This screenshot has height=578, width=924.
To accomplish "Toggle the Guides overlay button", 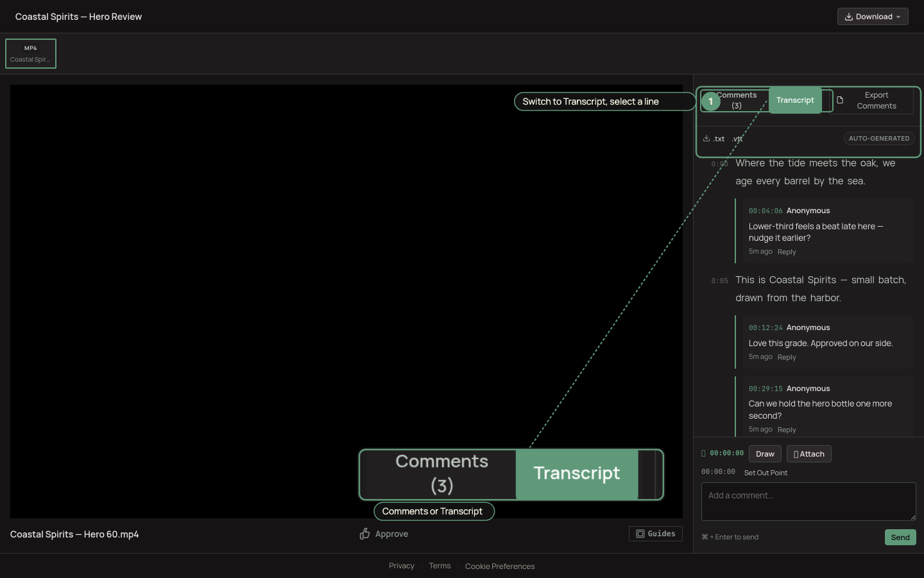I will pyautogui.click(x=656, y=534).
